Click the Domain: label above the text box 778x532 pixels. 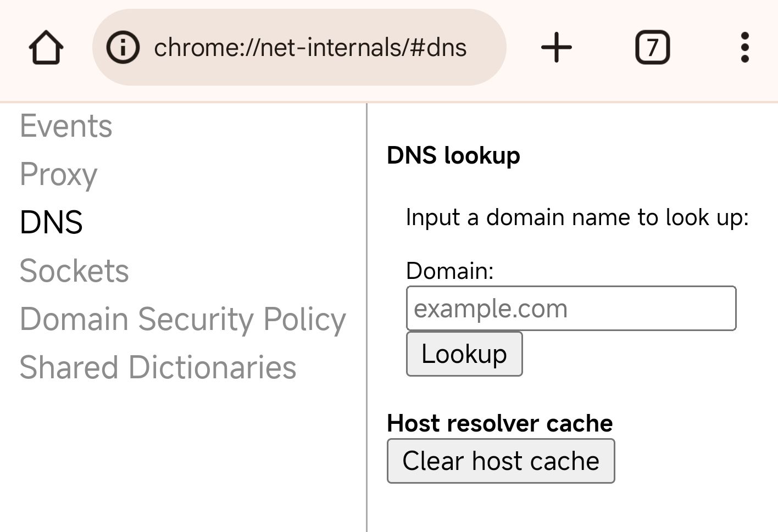click(x=449, y=271)
